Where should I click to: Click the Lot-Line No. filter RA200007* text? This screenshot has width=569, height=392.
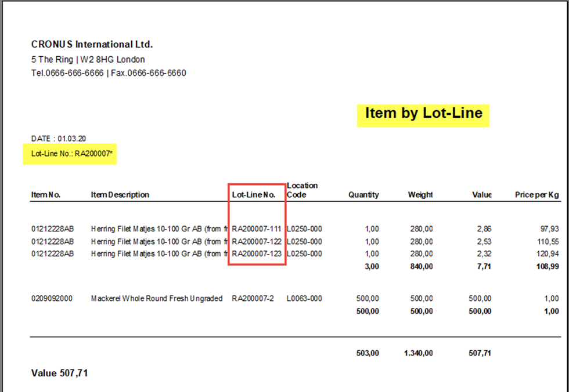point(70,154)
